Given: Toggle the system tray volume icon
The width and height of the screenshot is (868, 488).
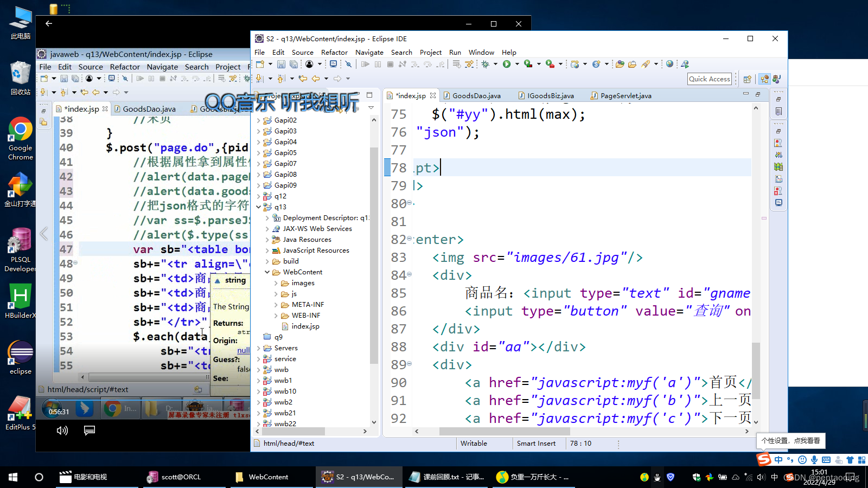Looking at the screenshot, I should pyautogui.click(x=761, y=477).
